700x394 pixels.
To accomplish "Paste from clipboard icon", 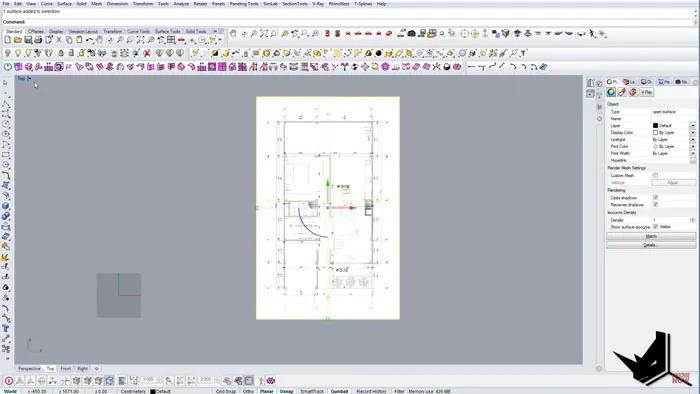I will [x=79, y=40].
